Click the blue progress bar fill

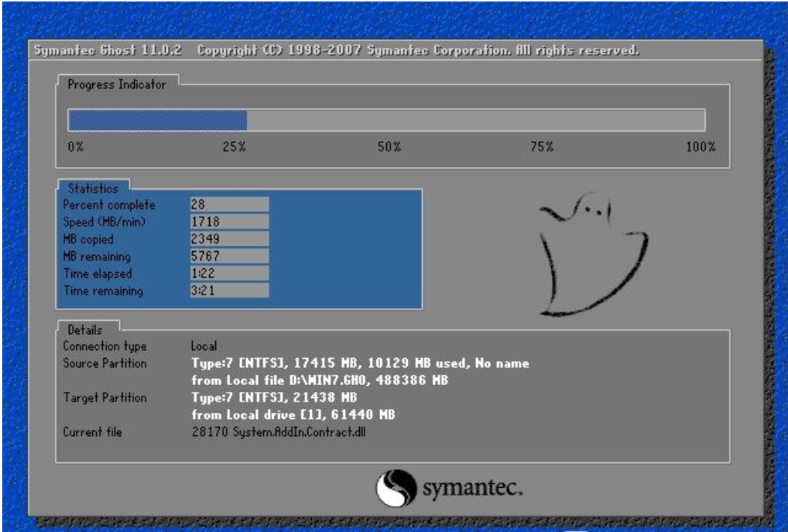(x=157, y=121)
